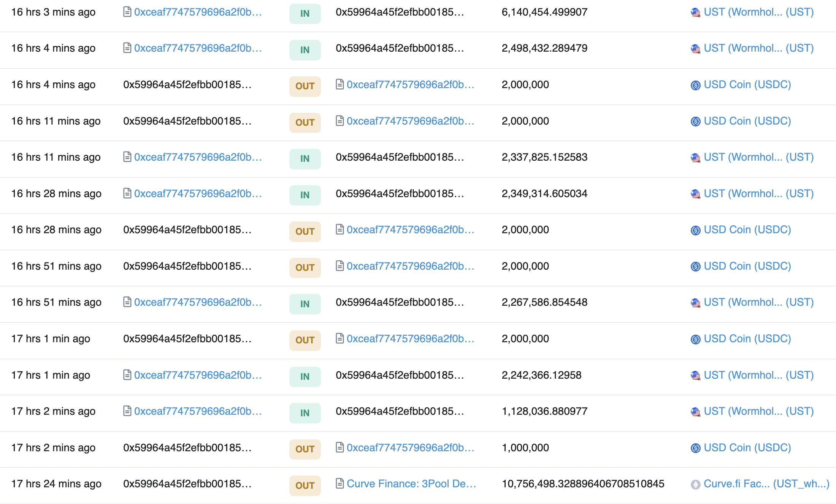Click the OUT badge in 17 hrs 24 mins row
The width and height of the screenshot is (836, 504).
pyautogui.click(x=305, y=485)
